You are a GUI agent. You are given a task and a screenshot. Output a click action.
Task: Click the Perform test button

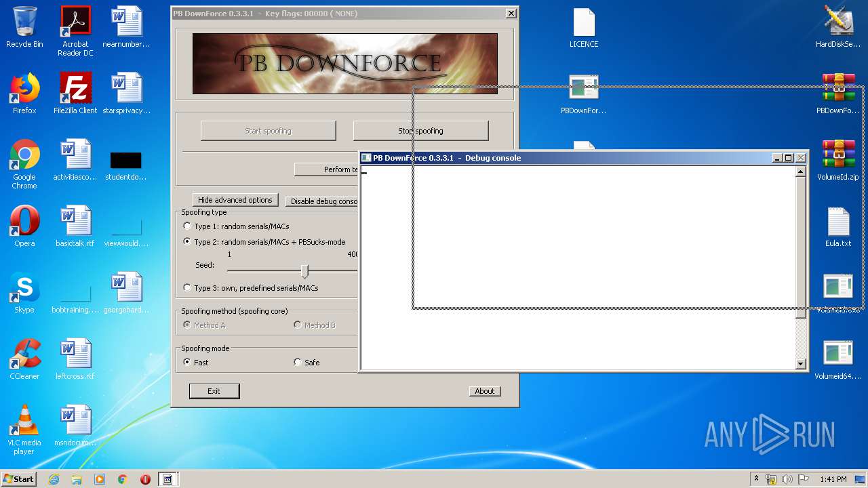pyautogui.click(x=326, y=169)
